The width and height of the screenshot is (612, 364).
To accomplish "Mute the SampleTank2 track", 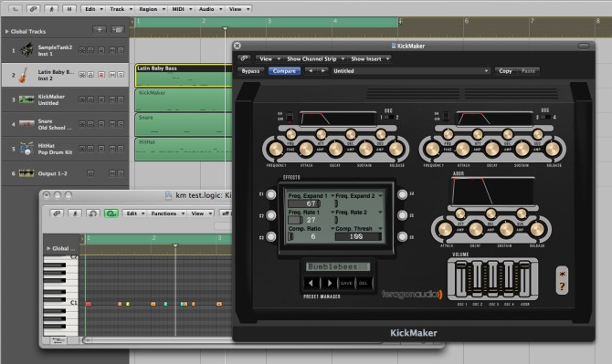I will click(x=112, y=50).
